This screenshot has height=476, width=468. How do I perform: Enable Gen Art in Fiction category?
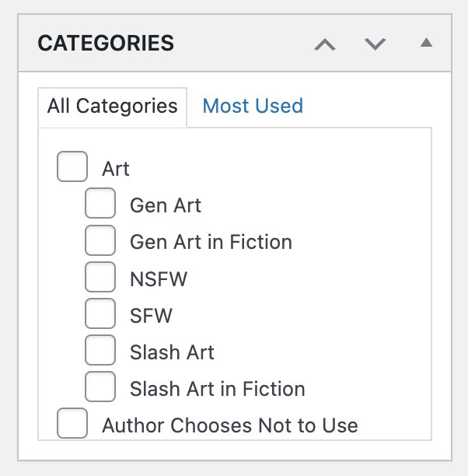coord(100,240)
